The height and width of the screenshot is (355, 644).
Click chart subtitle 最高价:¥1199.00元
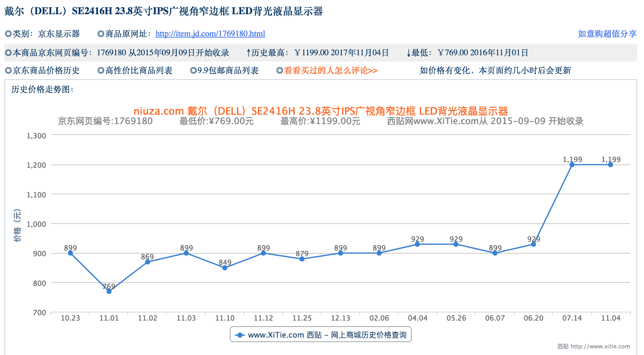point(320,121)
